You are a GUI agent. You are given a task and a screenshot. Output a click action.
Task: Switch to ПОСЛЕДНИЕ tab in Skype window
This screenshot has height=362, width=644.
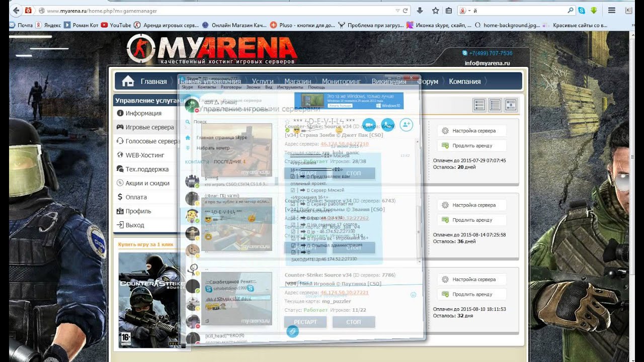point(229,162)
